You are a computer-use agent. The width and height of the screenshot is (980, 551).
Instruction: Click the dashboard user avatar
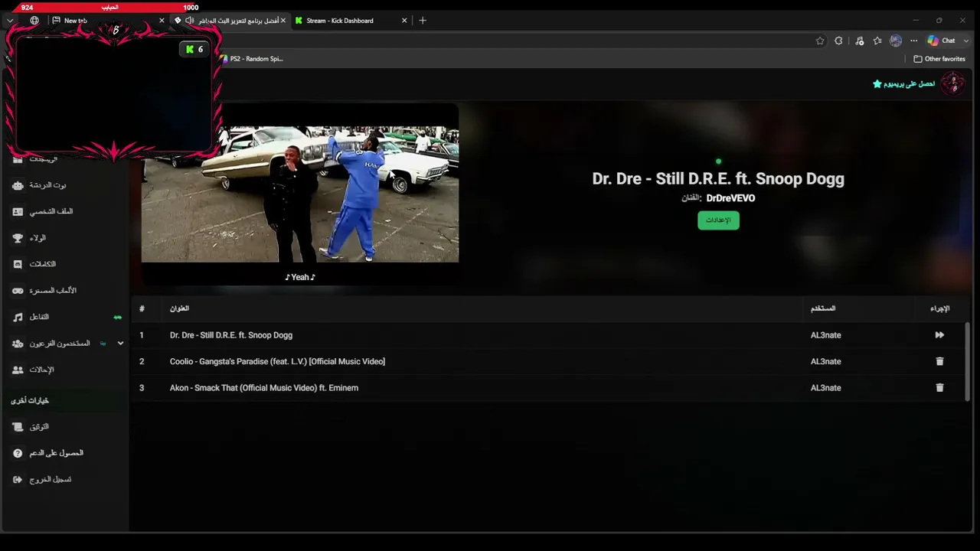pos(952,83)
